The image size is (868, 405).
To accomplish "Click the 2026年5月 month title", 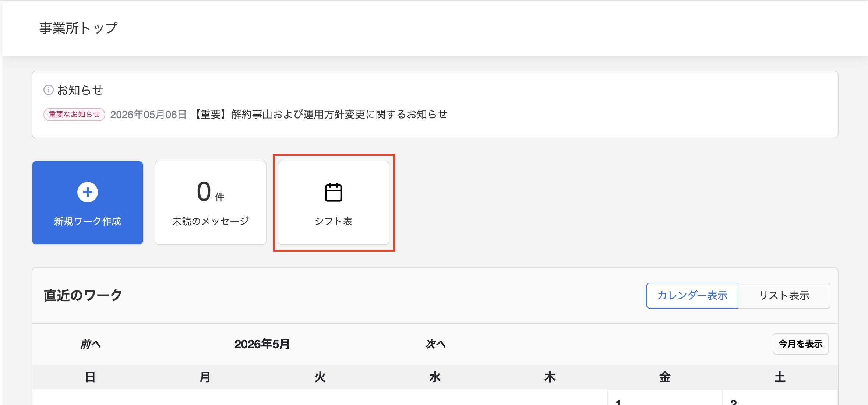I will [x=262, y=344].
